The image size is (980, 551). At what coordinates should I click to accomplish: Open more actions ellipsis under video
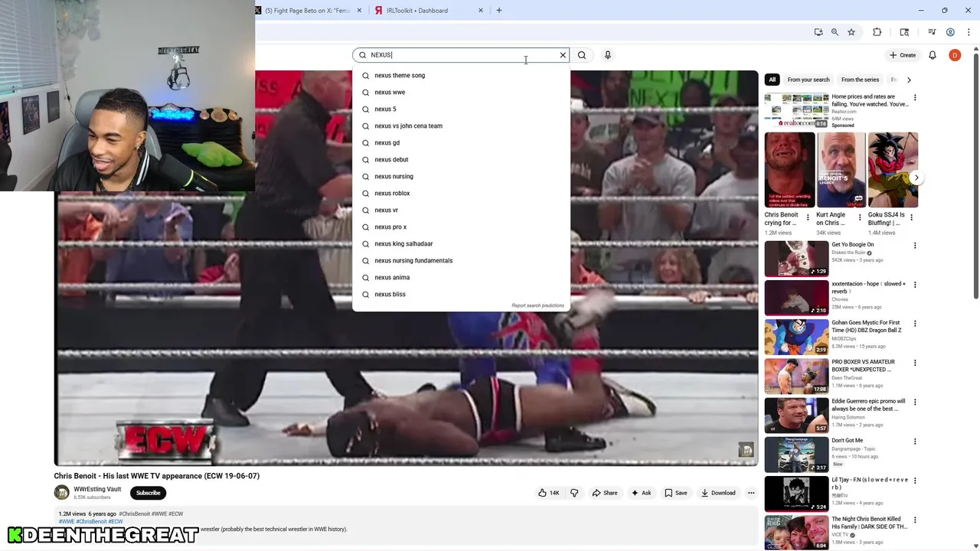tap(751, 493)
